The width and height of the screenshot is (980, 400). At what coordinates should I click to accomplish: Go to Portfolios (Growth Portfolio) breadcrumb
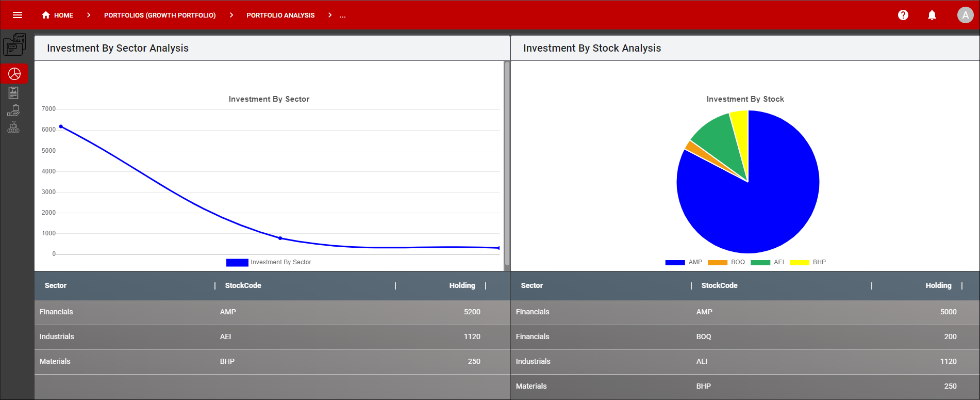pos(160,15)
